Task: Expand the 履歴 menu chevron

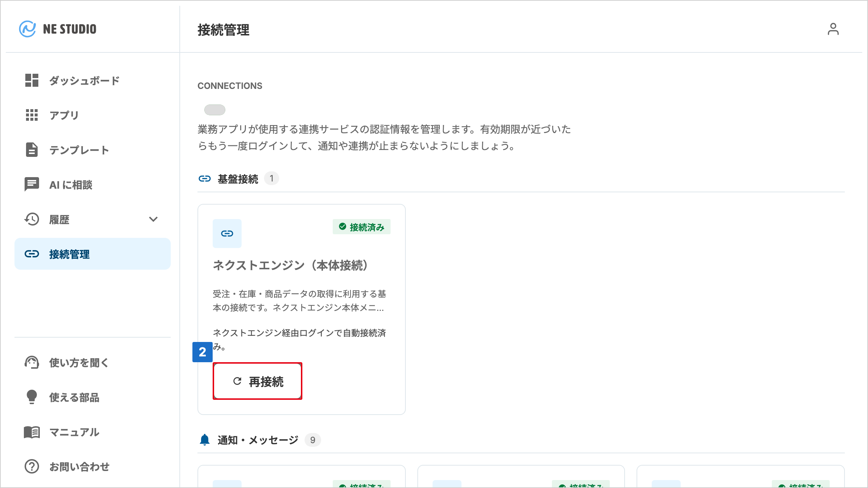Action: pos(153,219)
